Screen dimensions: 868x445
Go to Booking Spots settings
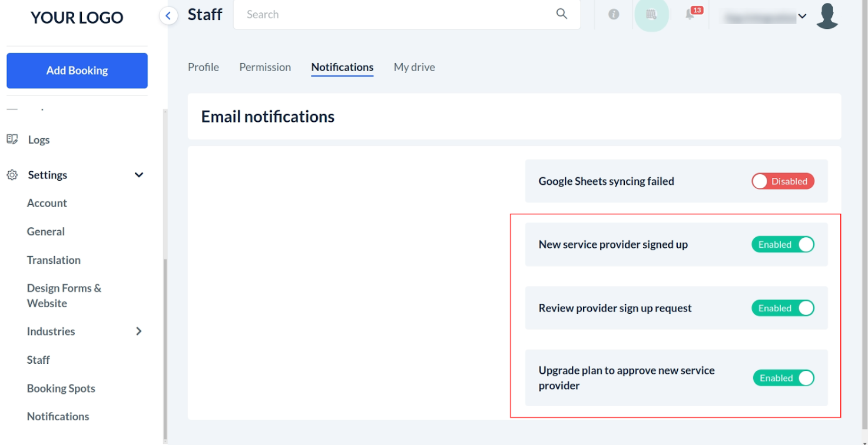pyautogui.click(x=61, y=388)
